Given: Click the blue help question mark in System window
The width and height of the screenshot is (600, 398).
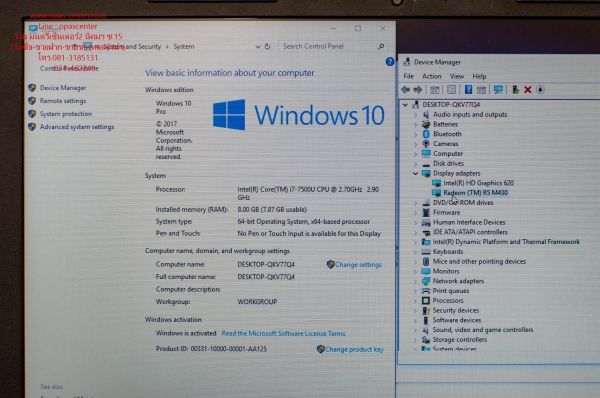Looking at the screenshot, I should tap(390, 62).
